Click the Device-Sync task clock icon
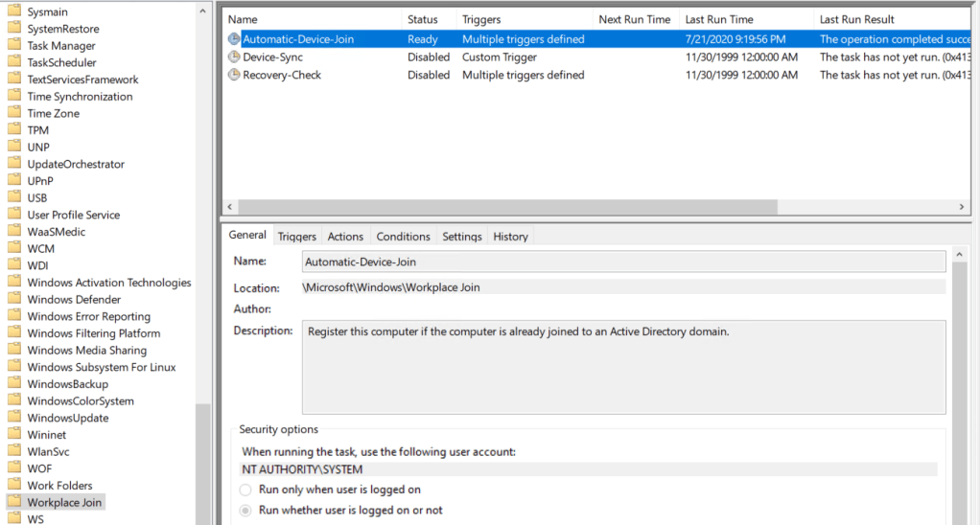Screen dimensions: 980x525 click(234, 57)
